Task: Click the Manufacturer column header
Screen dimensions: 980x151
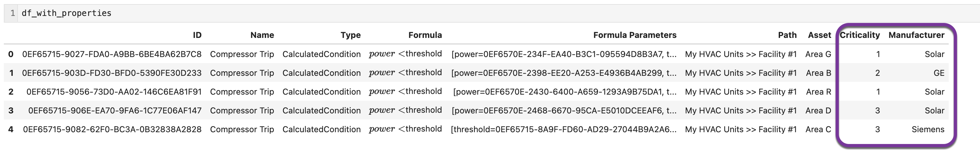Action: 916,35
